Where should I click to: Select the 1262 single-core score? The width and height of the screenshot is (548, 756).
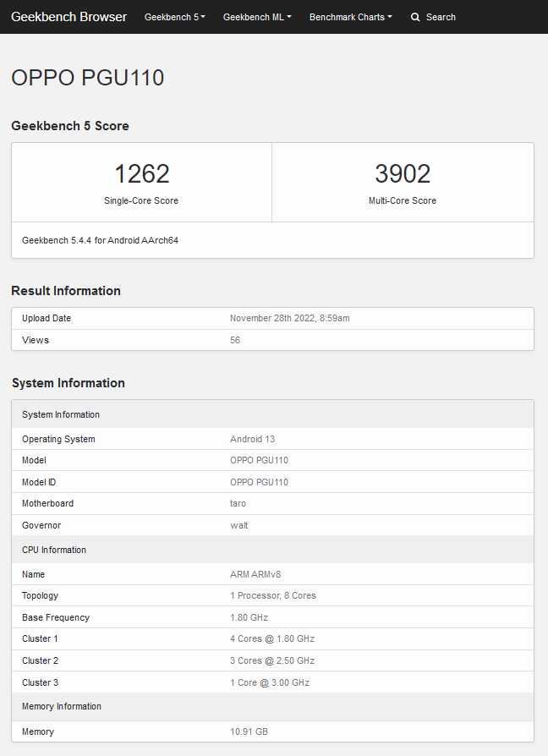click(142, 173)
